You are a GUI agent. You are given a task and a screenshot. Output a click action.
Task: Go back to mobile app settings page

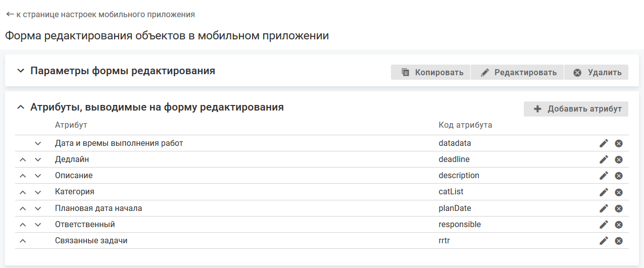(100, 15)
